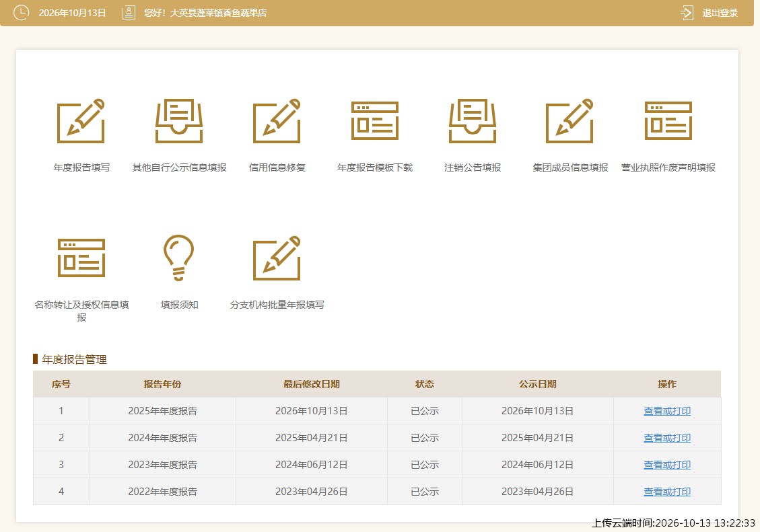760x532 pixels.
Task: Open the 注销公告填报 inbox icon
Action: click(473, 121)
